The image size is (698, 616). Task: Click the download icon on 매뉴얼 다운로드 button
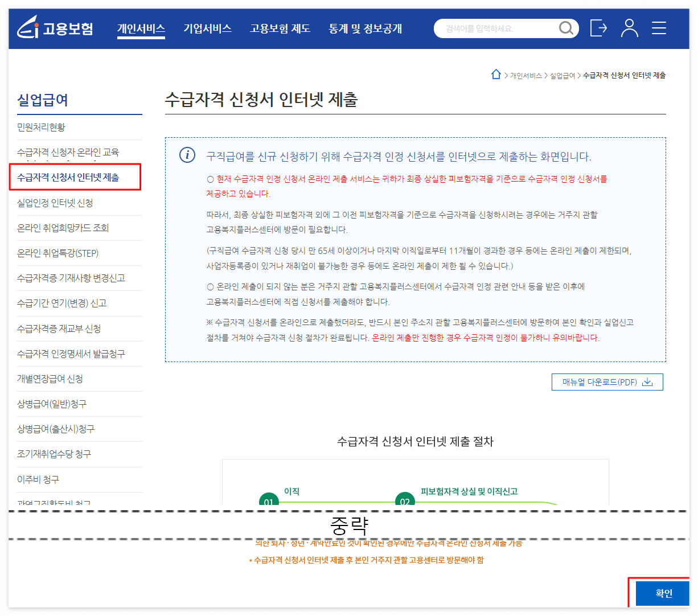pyautogui.click(x=648, y=382)
